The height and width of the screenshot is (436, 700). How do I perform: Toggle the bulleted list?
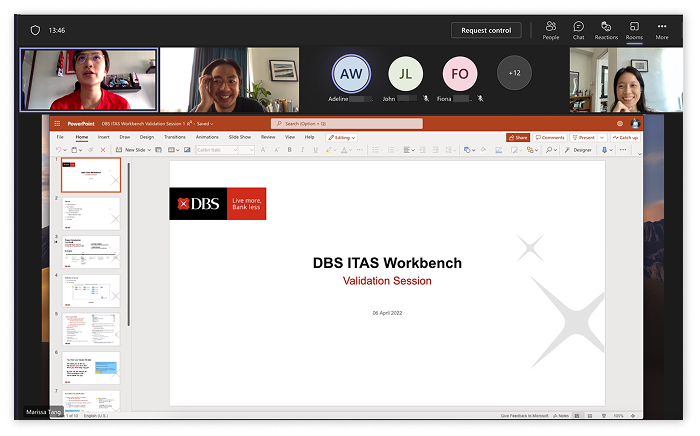pos(375,150)
